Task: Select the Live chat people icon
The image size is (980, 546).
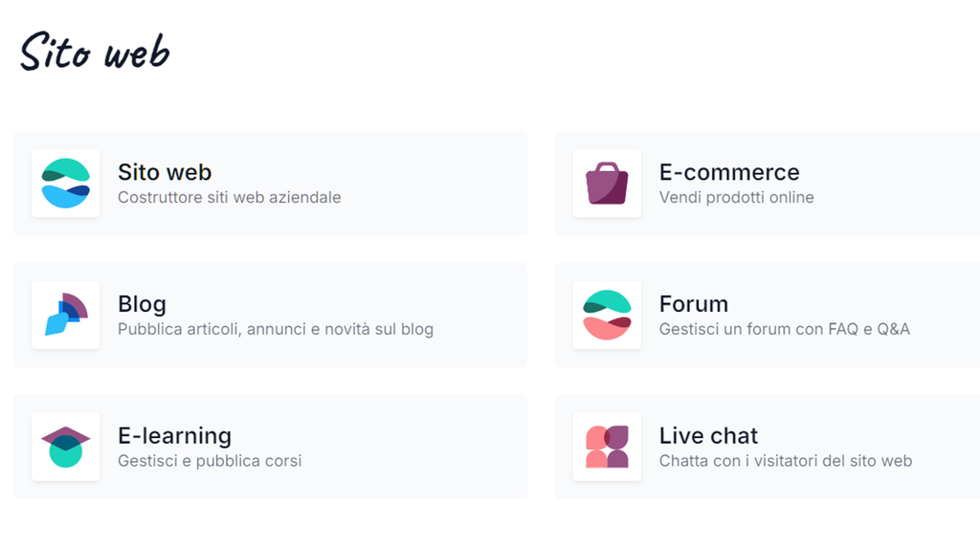Action: click(x=607, y=447)
